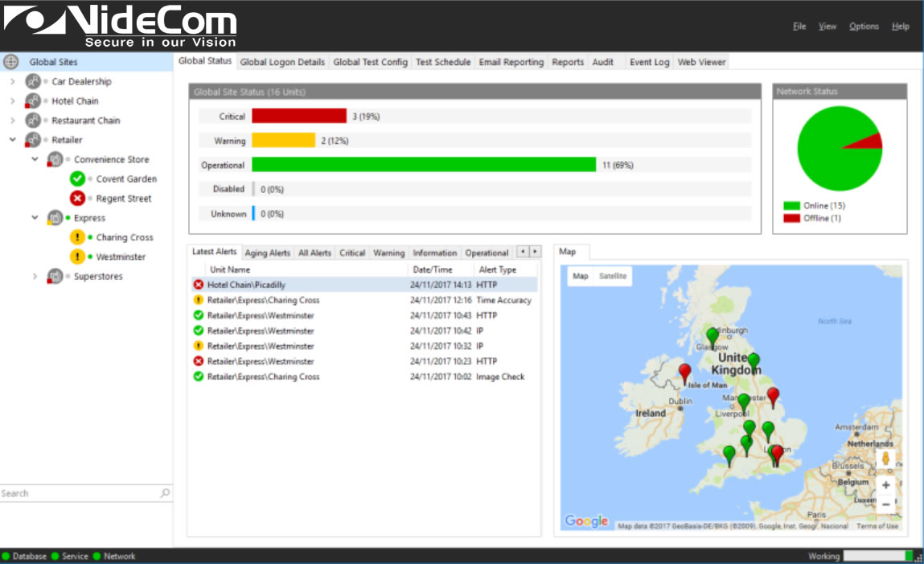Switch to the Global Test Config tab
Screen dimensions: 924x564
(x=371, y=62)
